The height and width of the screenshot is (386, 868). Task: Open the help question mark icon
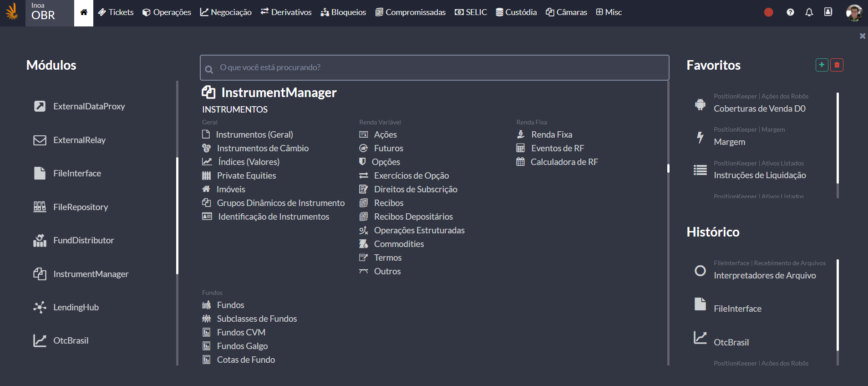(x=790, y=12)
